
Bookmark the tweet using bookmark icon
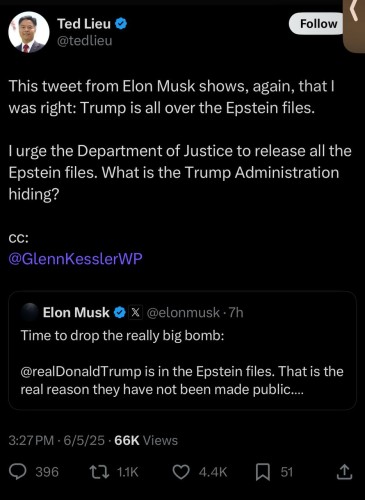263,472
